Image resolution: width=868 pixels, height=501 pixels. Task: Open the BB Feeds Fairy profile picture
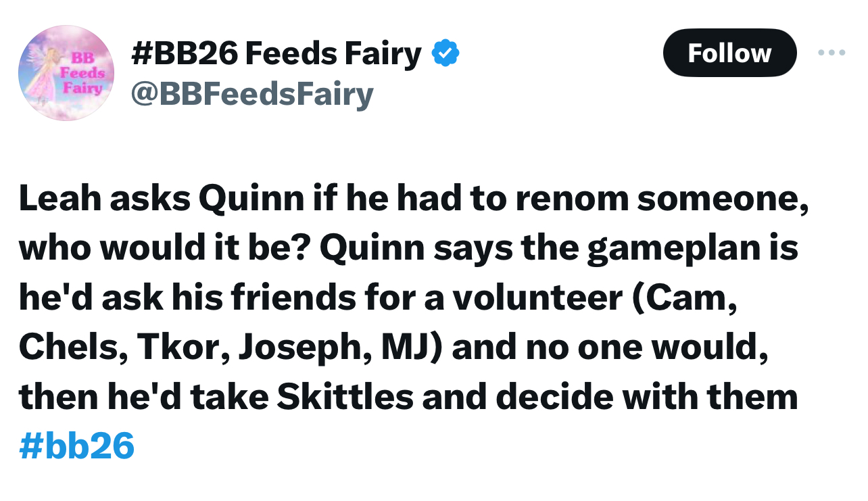point(66,73)
